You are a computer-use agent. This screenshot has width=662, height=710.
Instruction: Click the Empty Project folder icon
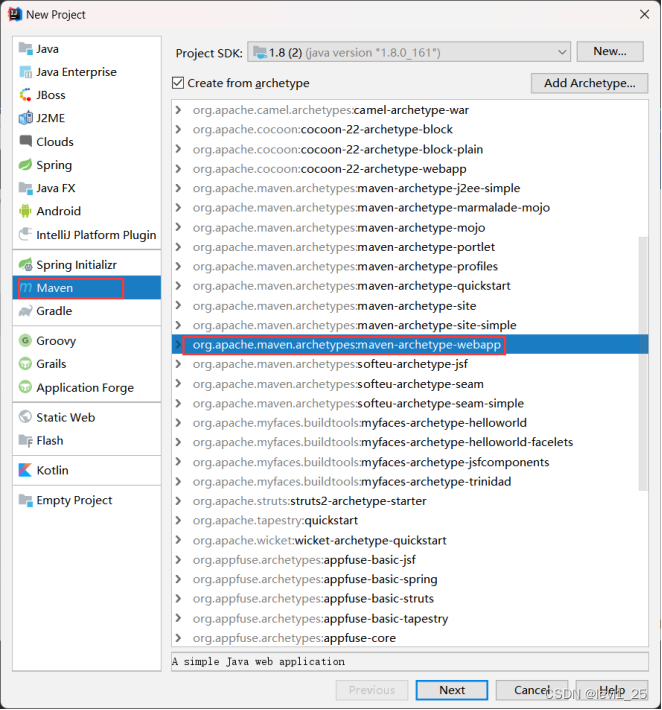click(25, 500)
